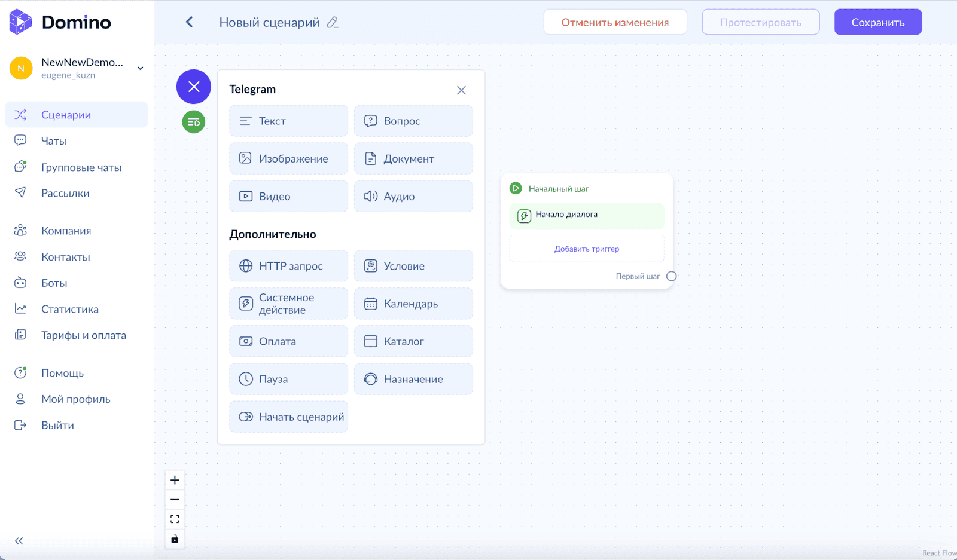
Task: Add a Каталог block
Action: pyautogui.click(x=413, y=341)
